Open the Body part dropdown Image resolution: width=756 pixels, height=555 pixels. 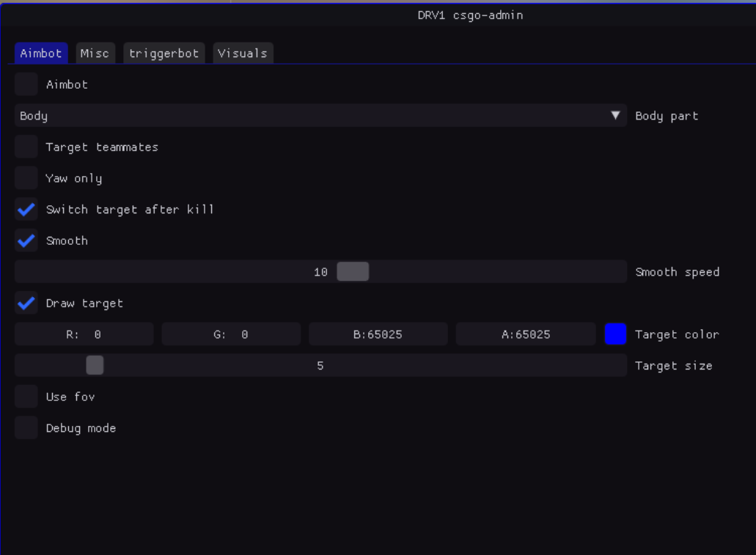320,115
